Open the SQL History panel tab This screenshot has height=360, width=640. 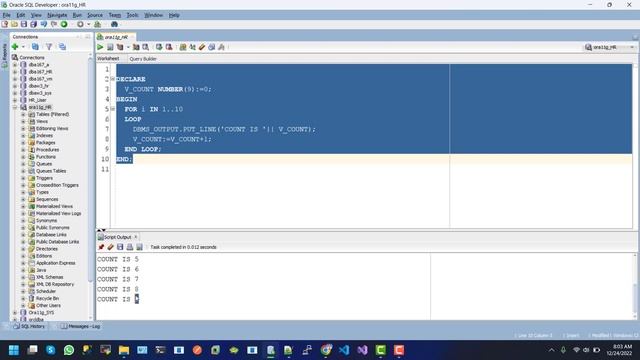click(x=29, y=326)
